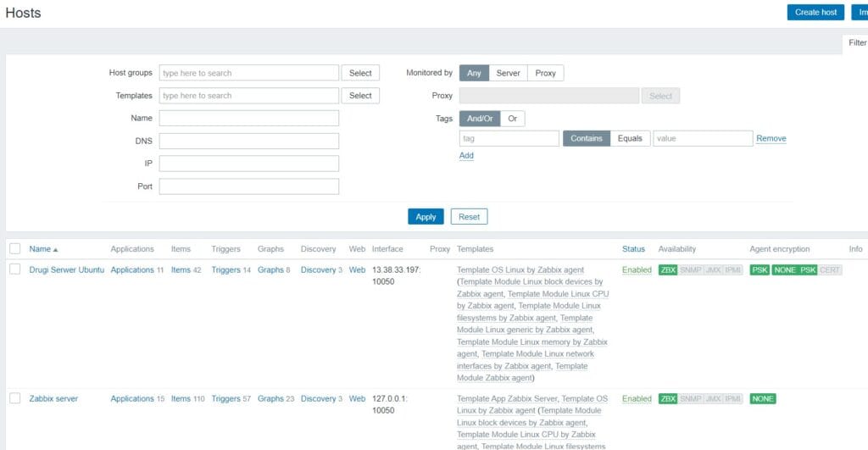Click the Add tag link
Screen dimensions: 868x450
[x=466, y=156]
